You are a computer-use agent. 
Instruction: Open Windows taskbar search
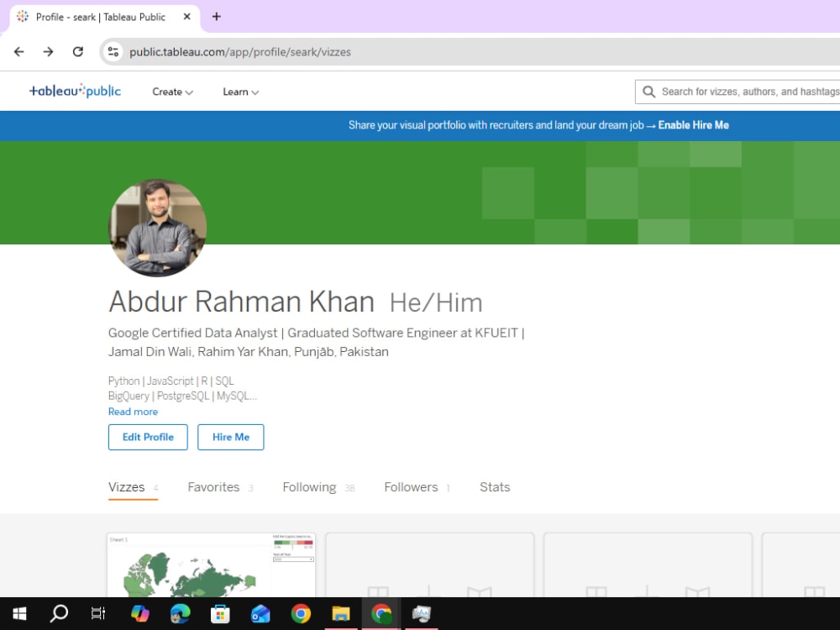pyautogui.click(x=59, y=613)
